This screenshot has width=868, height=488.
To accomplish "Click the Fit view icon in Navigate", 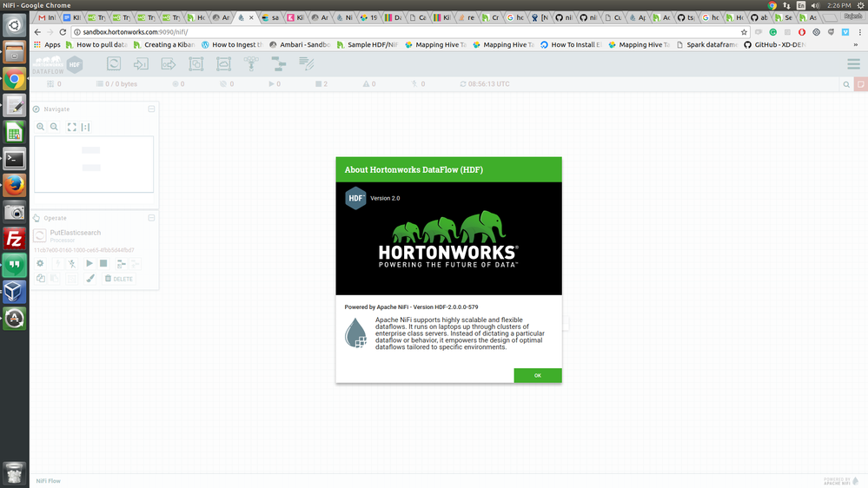I will click(72, 127).
